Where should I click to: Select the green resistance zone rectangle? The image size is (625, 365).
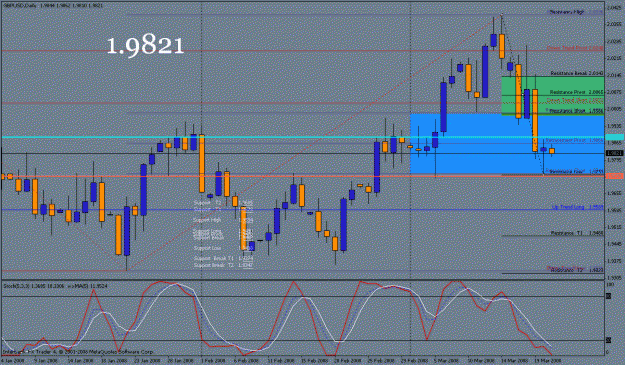(552, 96)
